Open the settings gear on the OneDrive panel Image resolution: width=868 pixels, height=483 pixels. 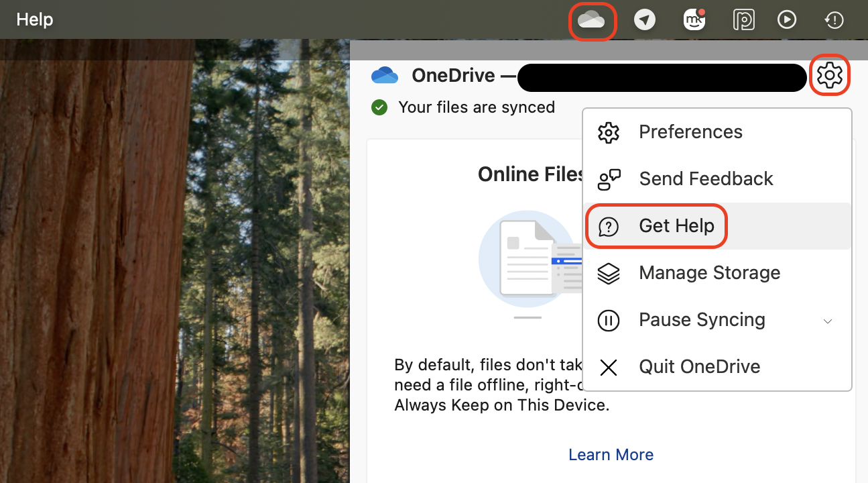coord(830,75)
